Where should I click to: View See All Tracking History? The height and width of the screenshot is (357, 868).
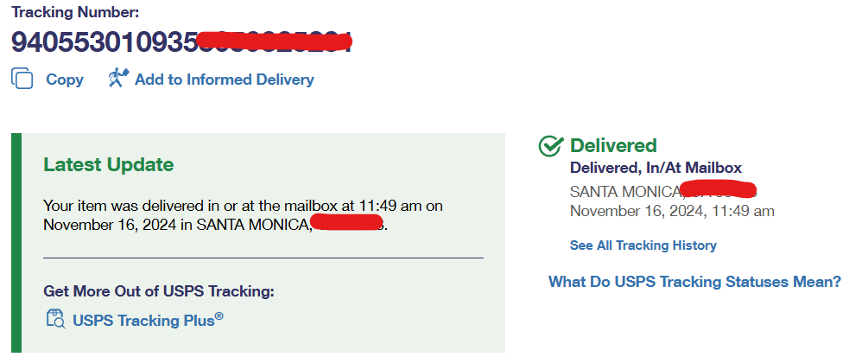tap(643, 245)
